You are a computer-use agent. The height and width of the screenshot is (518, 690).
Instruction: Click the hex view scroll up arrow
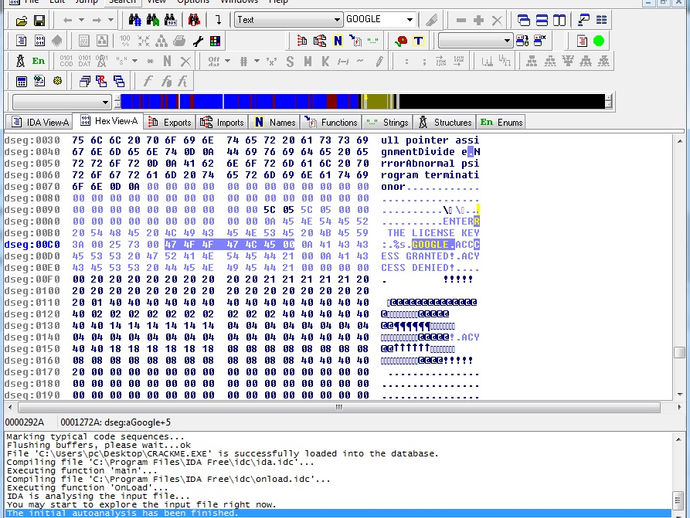[679, 141]
